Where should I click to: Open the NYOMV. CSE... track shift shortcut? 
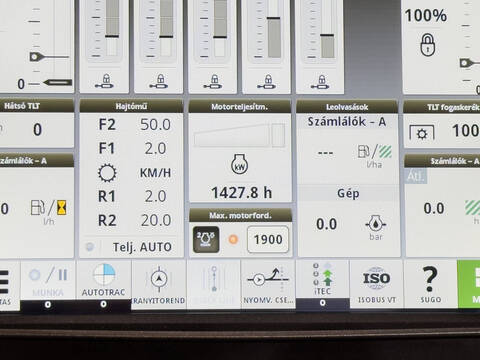pos(268,283)
